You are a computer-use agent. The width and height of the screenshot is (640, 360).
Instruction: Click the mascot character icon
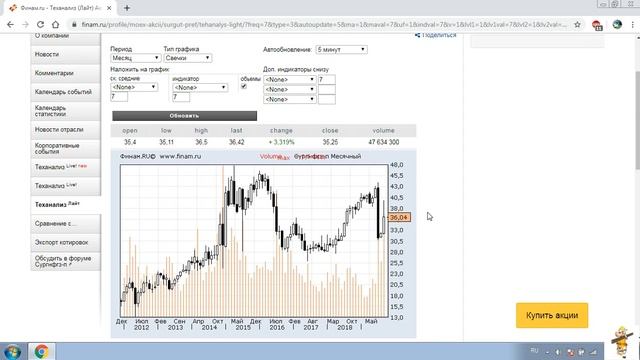point(621,342)
